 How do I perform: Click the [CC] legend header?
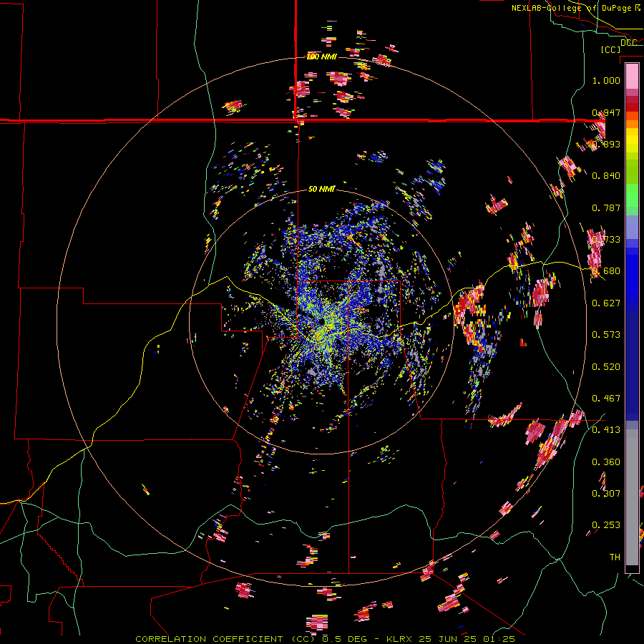pos(611,49)
